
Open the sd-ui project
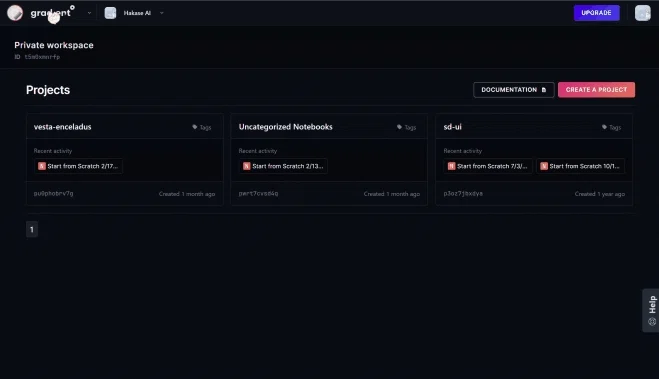pyautogui.click(x=453, y=127)
